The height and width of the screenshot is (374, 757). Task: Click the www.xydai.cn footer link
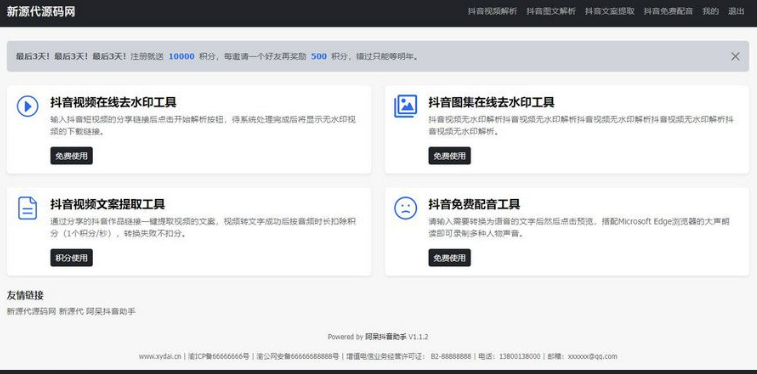(160, 357)
